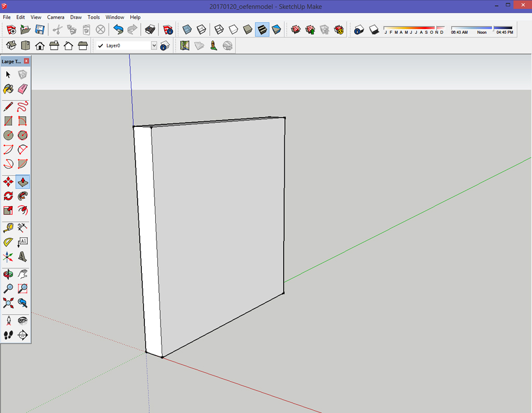Open the Camera menu
Screen dimensions: 532x413
56,17
